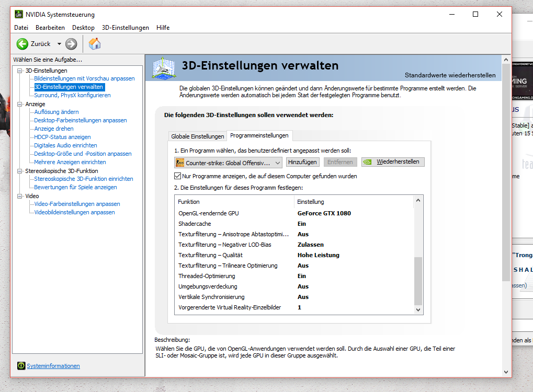The height and width of the screenshot is (392, 533).
Task: Open Bewertungen für Spiele anzeigen
Action: (75, 187)
